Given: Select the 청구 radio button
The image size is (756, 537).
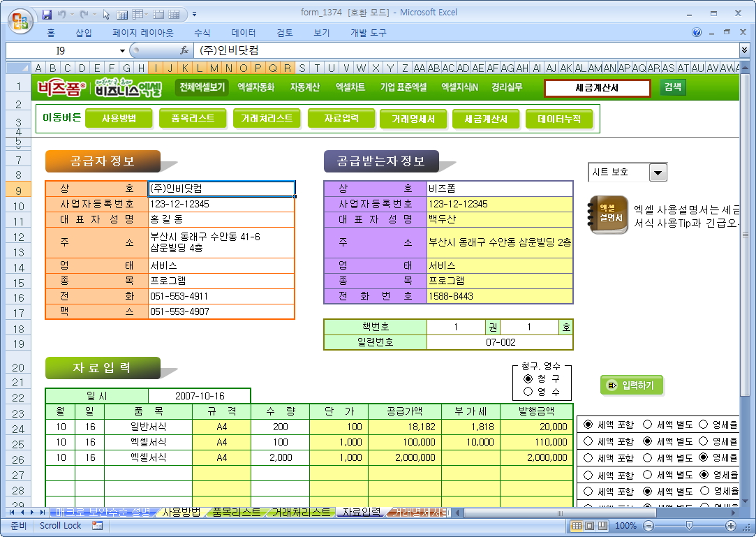Looking at the screenshot, I should pyautogui.click(x=528, y=378).
